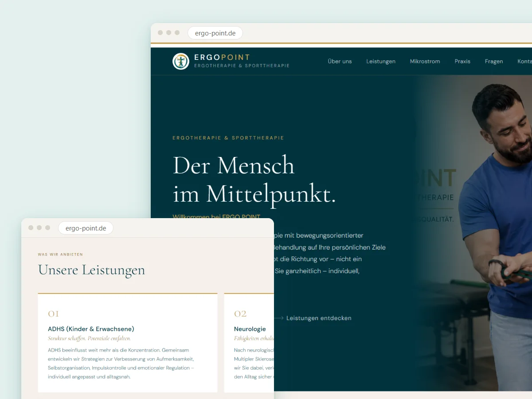Select the Mikrostrom navigation item
The height and width of the screenshot is (399, 532).
coord(425,61)
